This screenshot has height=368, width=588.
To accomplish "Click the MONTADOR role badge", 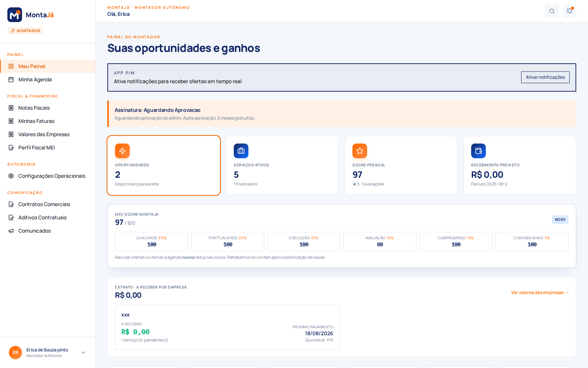I will tap(25, 31).
